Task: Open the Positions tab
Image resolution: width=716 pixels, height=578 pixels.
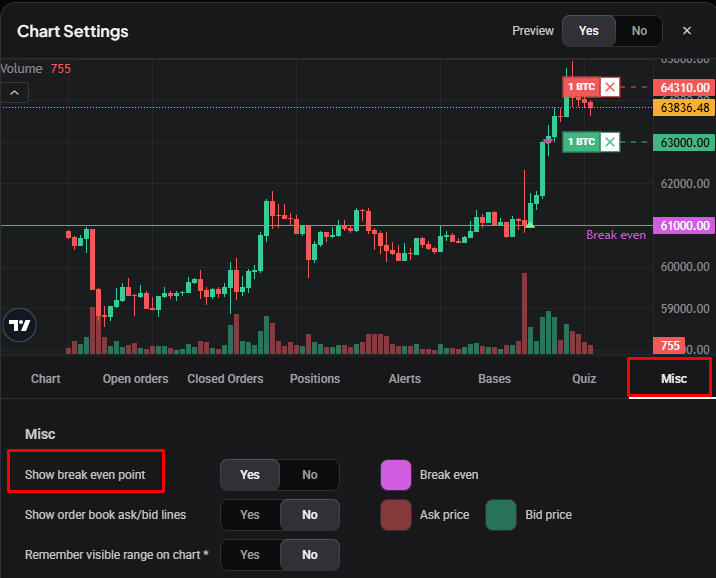Action: pos(315,378)
